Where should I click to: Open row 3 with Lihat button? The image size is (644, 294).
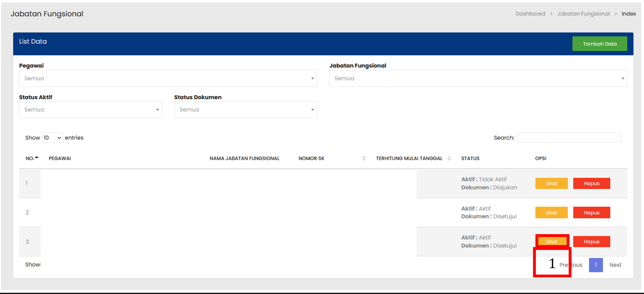pos(551,241)
